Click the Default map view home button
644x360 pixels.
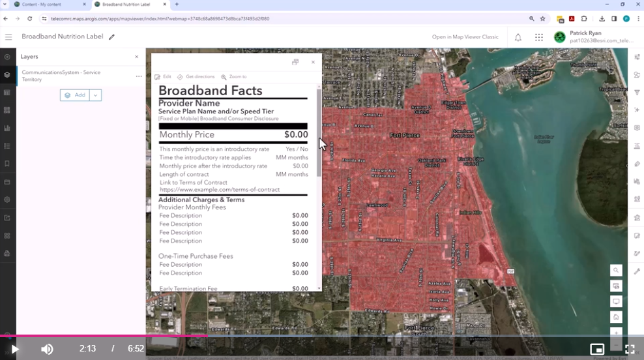coord(616,317)
